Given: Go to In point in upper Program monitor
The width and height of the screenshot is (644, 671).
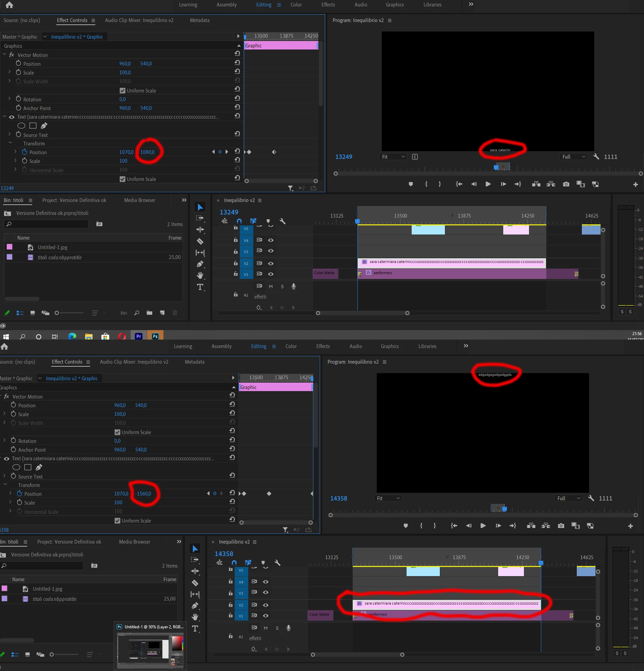Looking at the screenshot, I should 459,184.
